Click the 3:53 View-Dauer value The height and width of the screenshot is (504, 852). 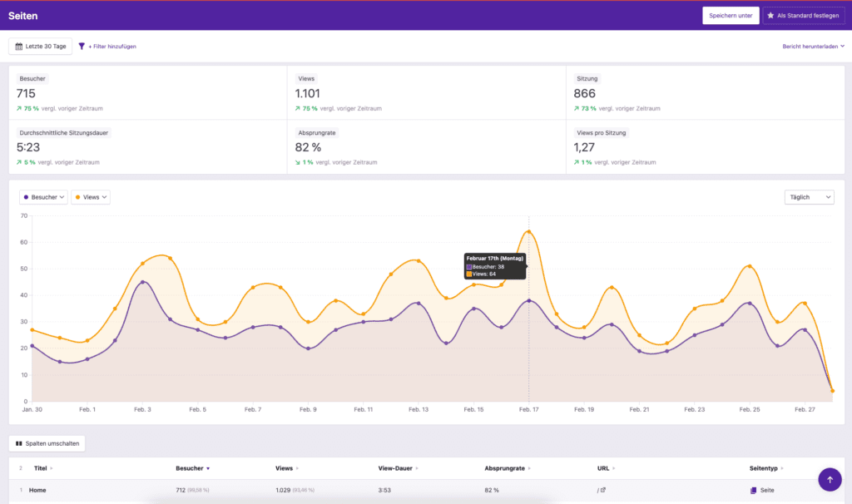(x=384, y=490)
